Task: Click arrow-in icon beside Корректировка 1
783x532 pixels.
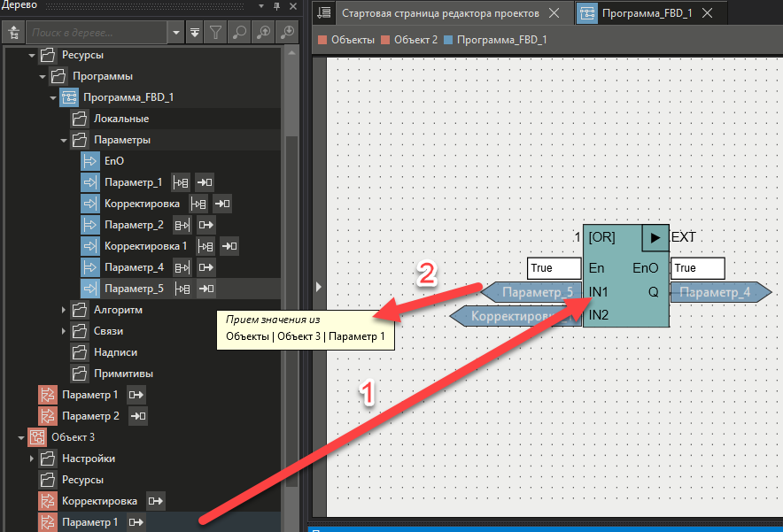Action: 229,246
